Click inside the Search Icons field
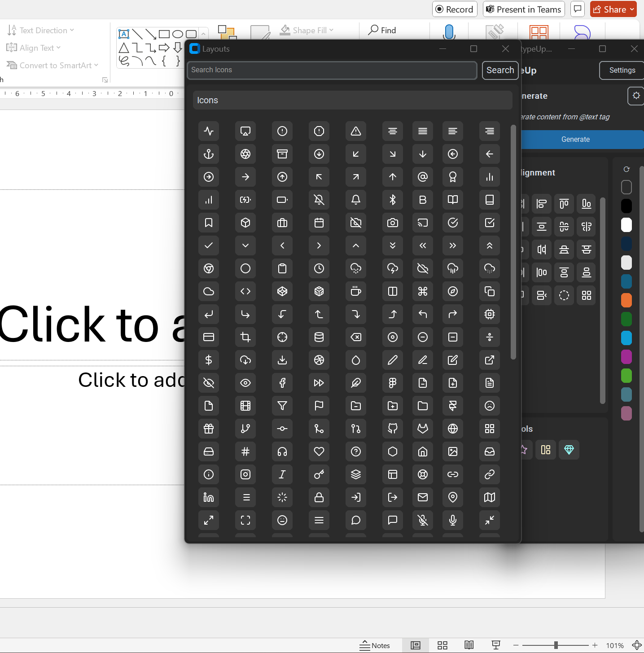The image size is (644, 653). tap(332, 70)
